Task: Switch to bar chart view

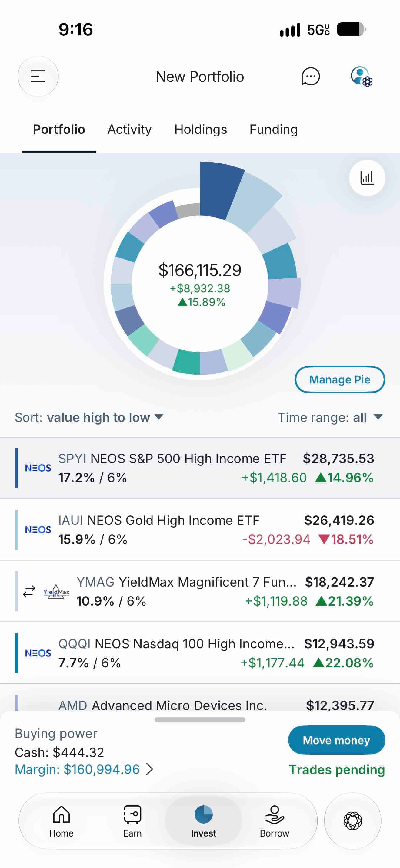Action: 367,178
